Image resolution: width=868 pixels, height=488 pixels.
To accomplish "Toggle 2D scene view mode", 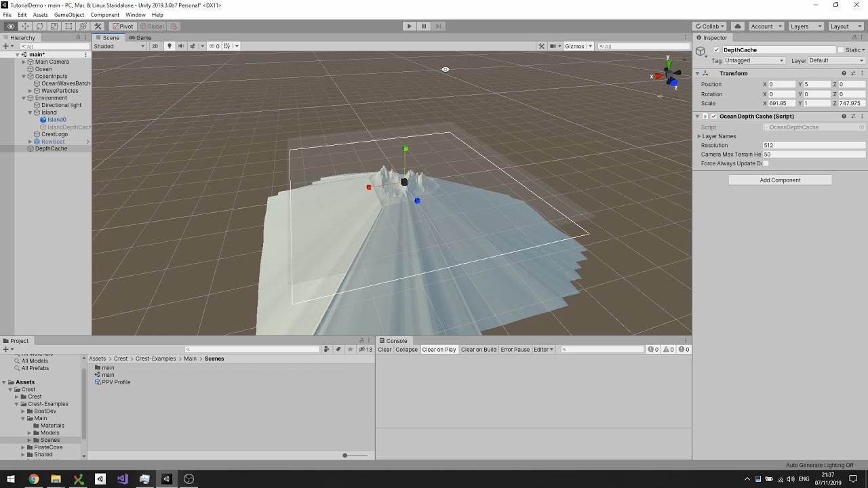I will click(x=155, y=46).
